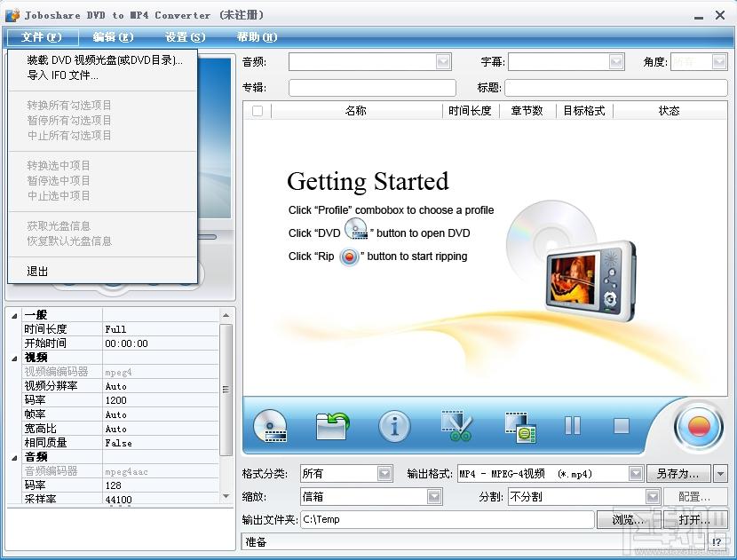Click the 时间长度 column header
Screen dimensions: 737x560
click(x=470, y=111)
